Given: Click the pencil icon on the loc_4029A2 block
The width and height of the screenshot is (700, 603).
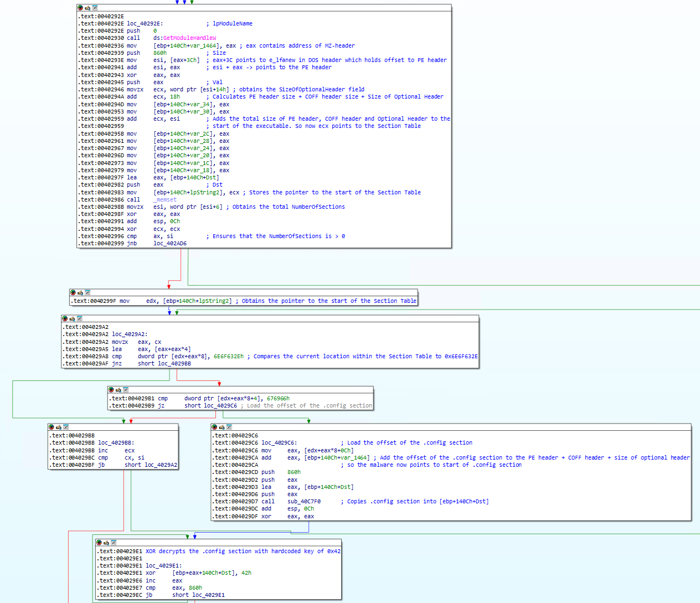Looking at the screenshot, I should pyautogui.click(x=72, y=318).
